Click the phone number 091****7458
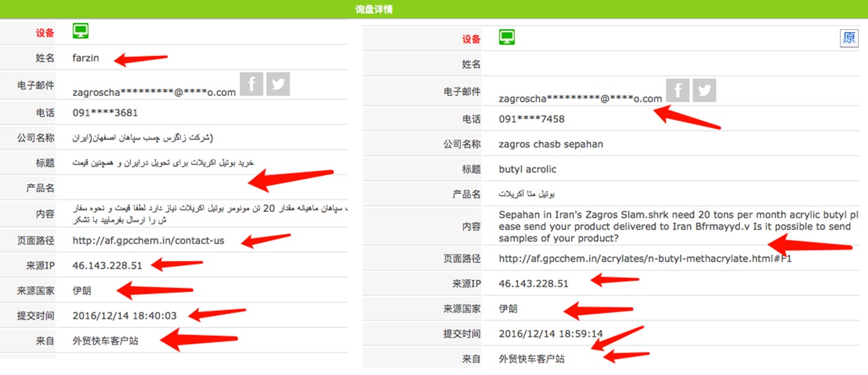This screenshot has height=375, width=868. (x=531, y=119)
